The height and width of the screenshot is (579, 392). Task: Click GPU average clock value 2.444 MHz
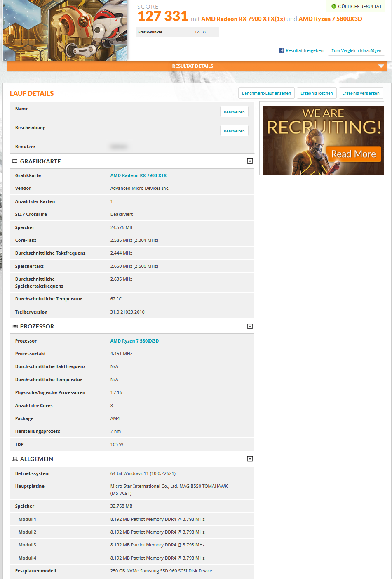[x=121, y=253]
